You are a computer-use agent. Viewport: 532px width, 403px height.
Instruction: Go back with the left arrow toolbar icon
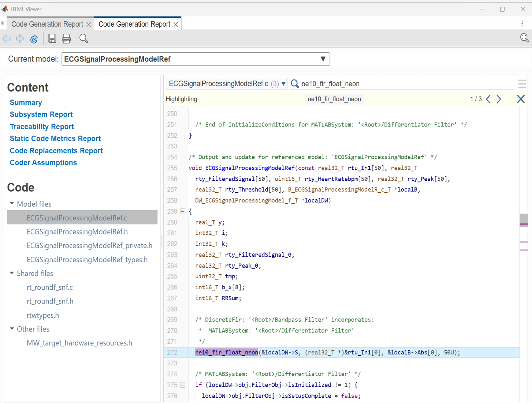tap(7, 39)
